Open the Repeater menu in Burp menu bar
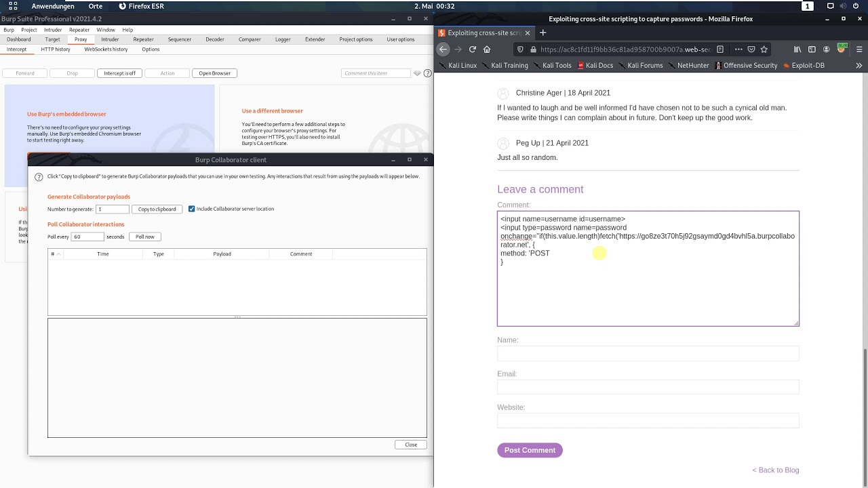The image size is (868, 488). 79,30
